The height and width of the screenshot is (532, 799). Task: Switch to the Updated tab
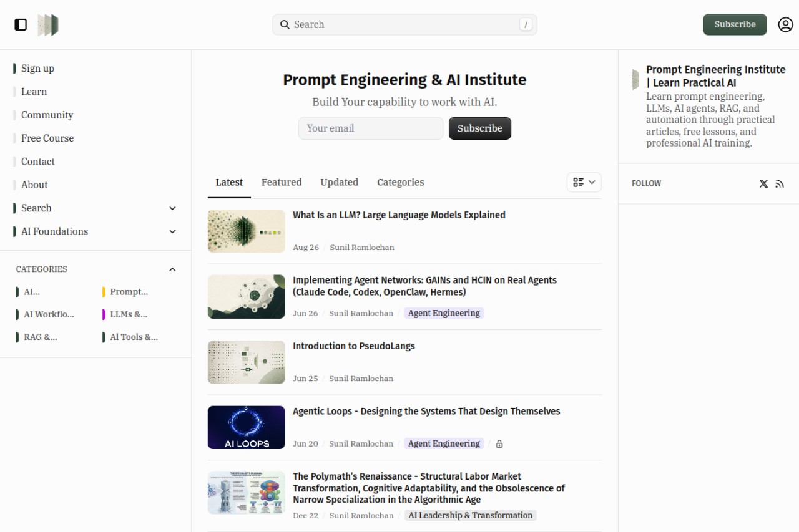[340, 182]
